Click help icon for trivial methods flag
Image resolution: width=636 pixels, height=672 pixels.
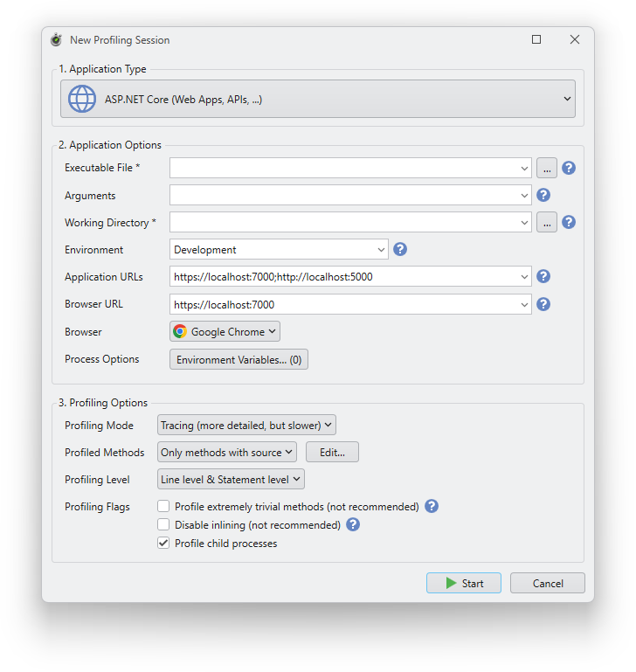pos(431,506)
